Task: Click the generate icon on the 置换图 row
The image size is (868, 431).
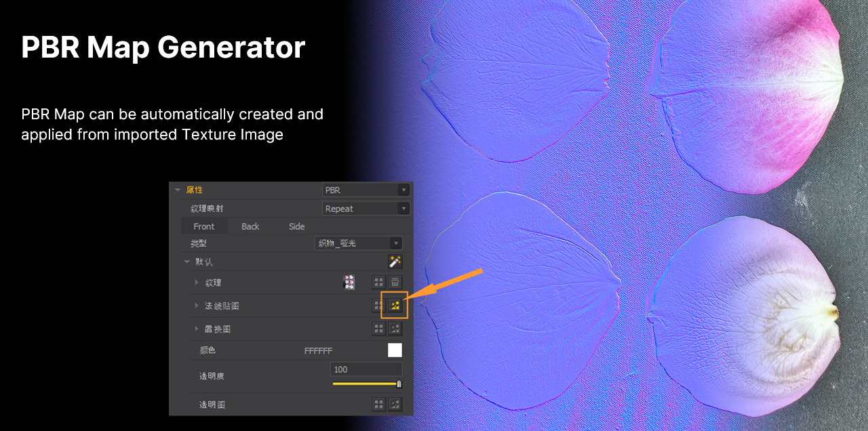Action: [395, 329]
